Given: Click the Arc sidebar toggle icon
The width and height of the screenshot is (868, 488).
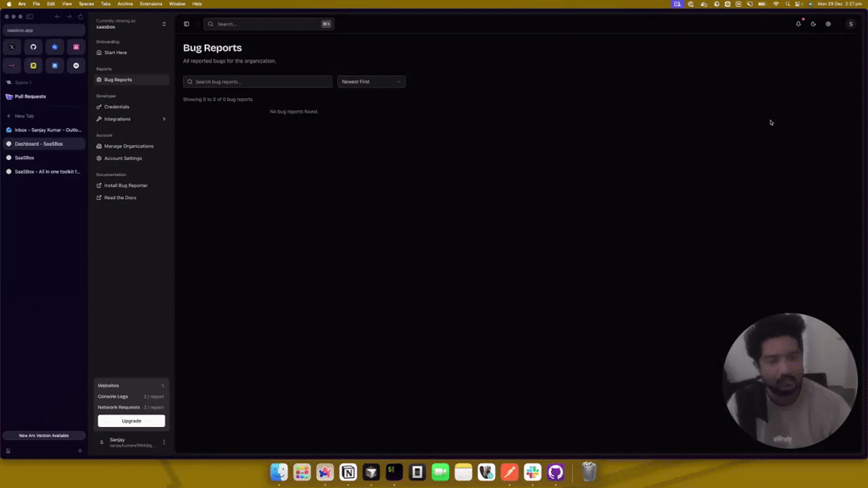Looking at the screenshot, I should [x=30, y=17].
